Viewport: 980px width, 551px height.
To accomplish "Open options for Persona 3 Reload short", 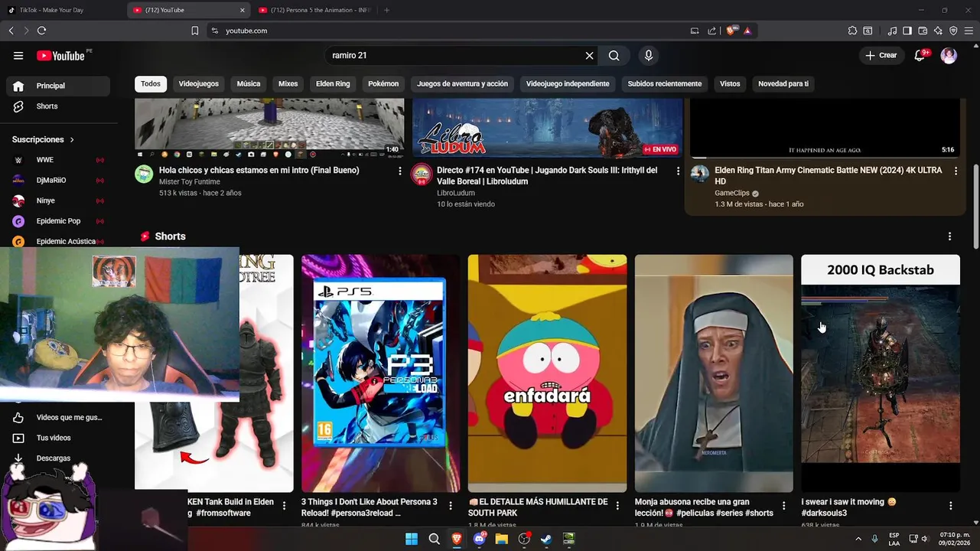I will click(450, 506).
